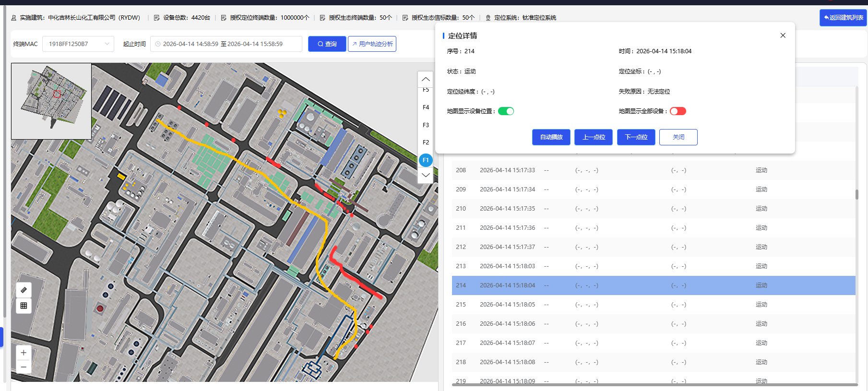Click 失败原因: 无法定位 text

(x=644, y=92)
